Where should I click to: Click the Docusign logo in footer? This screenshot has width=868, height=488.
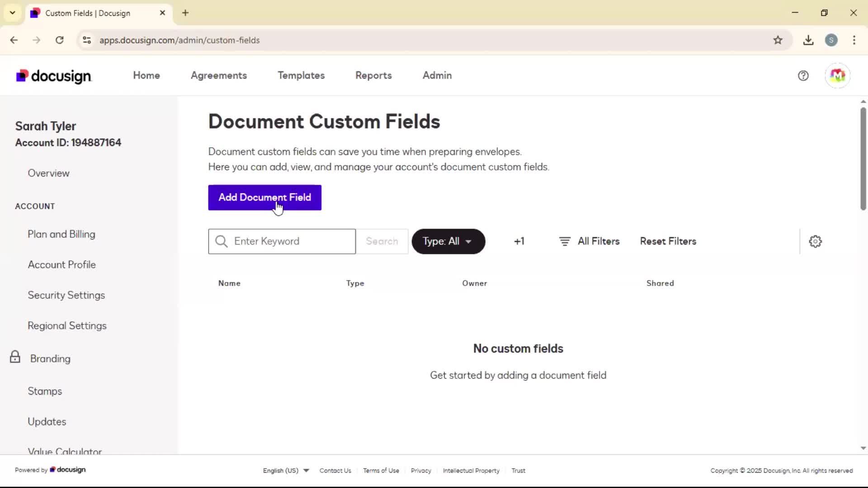pyautogui.click(x=68, y=470)
